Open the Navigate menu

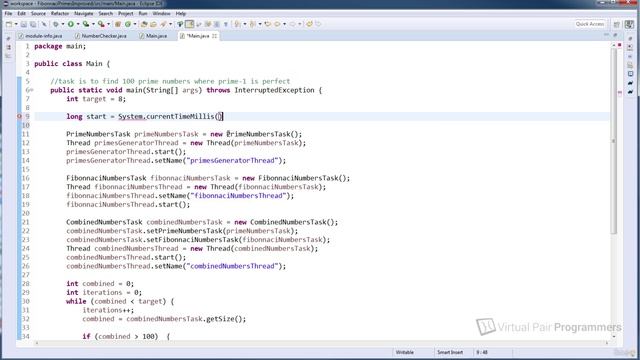(84, 13)
